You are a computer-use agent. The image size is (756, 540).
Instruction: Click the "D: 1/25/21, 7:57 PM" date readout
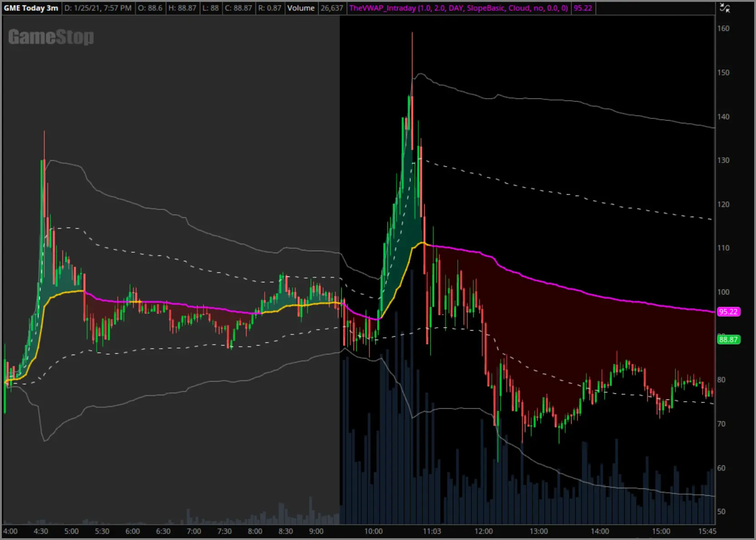pos(98,8)
